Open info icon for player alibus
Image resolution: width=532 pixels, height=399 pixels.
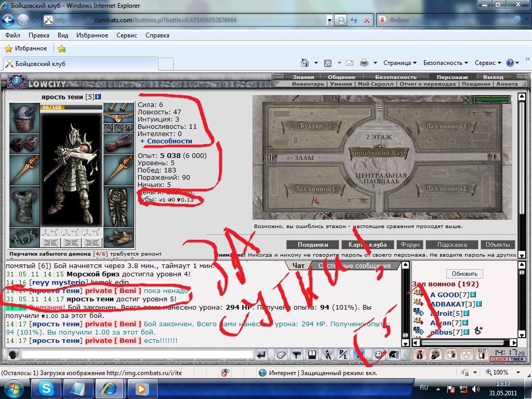point(466,332)
